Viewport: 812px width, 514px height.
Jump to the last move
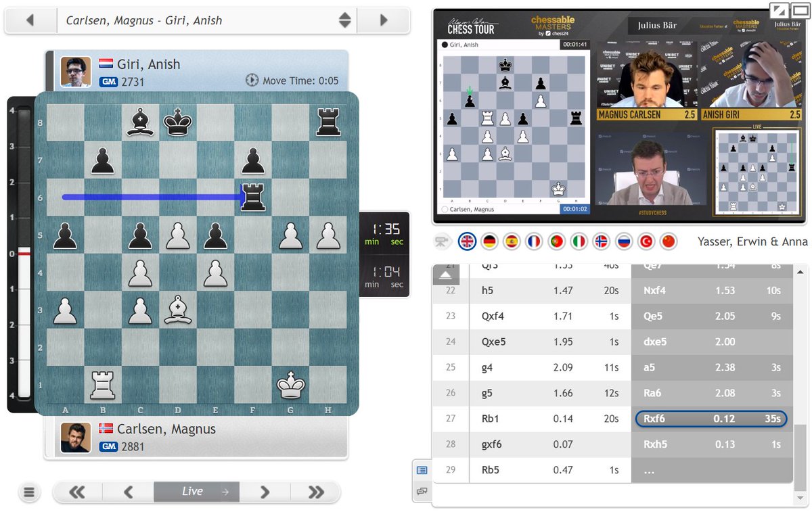tap(315, 492)
